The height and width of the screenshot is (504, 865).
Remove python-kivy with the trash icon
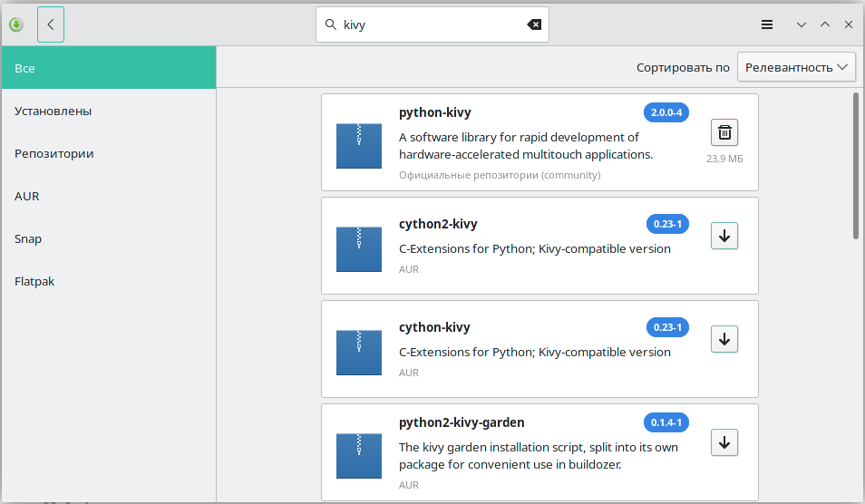point(724,132)
